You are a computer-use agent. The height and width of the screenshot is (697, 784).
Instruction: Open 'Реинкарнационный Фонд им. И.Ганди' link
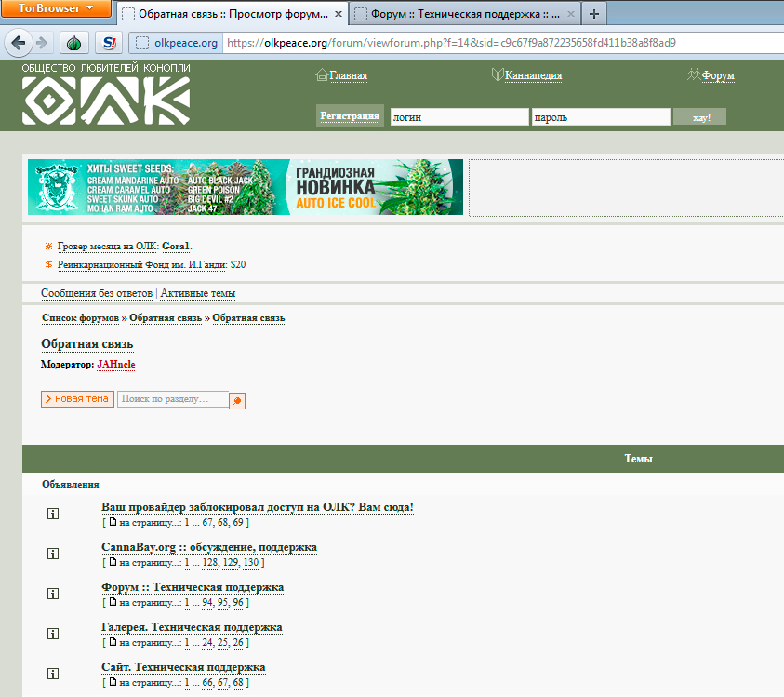tap(141, 264)
